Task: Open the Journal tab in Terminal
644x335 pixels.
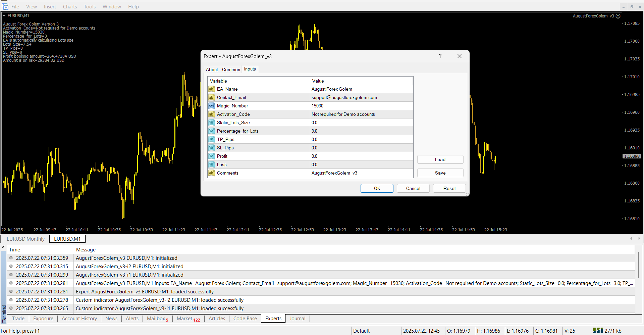Action: tap(297, 319)
